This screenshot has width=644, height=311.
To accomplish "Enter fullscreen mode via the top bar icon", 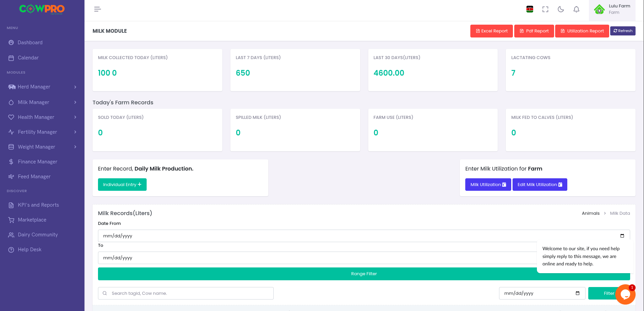I will pyautogui.click(x=545, y=9).
